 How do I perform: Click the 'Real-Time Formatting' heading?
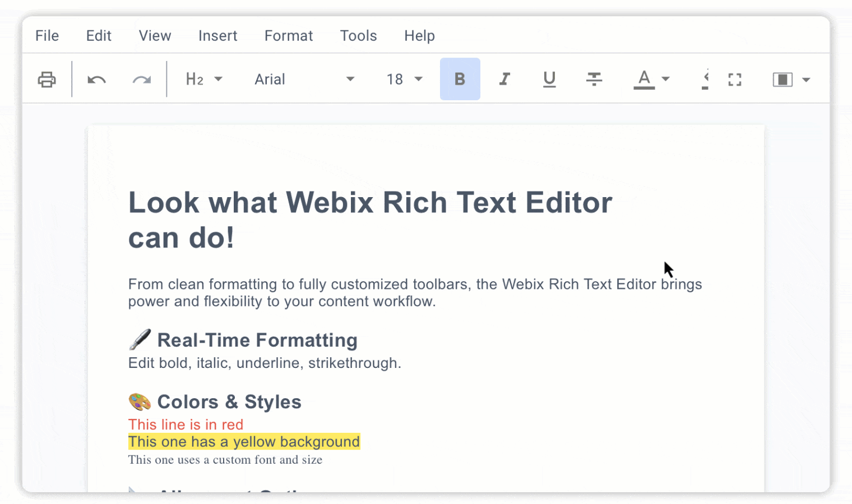pos(257,340)
